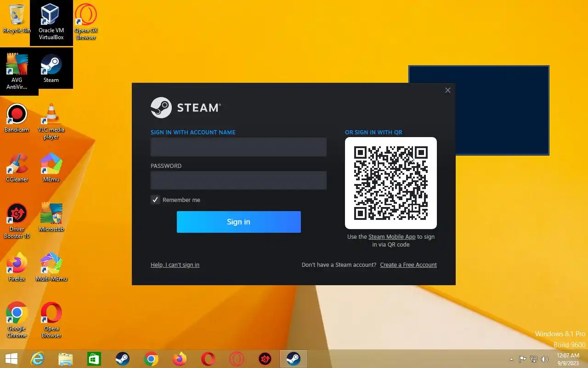This screenshot has width=588, height=368.
Task: Follow the Steam Mobile App link
Action: [x=392, y=237]
